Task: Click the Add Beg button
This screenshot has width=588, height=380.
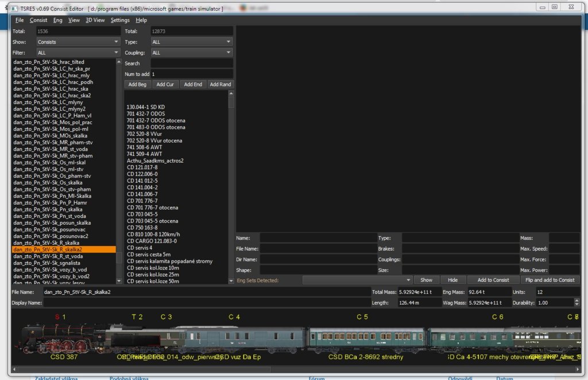Action: coord(137,85)
